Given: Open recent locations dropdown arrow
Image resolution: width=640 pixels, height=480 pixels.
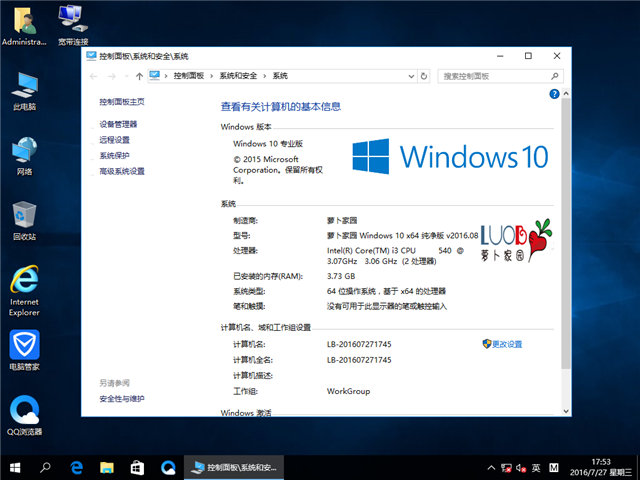Looking at the screenshot, I should (126, 76).
